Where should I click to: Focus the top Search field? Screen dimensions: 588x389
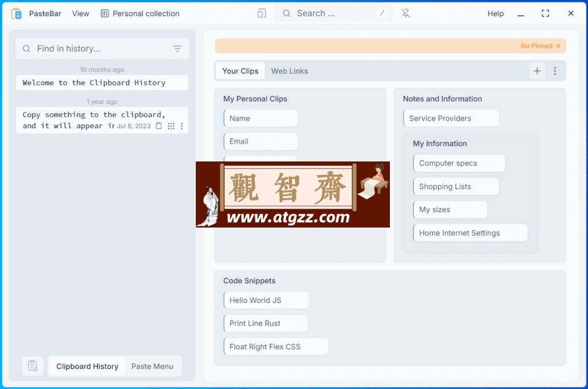click(334, 14)
